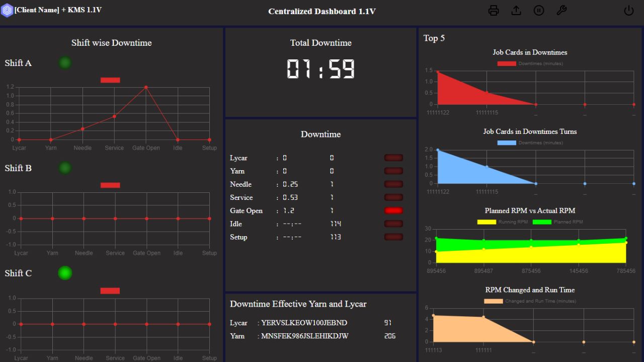Open settings via the wrench icon
Viewport: 644px width, 362px height.
[x=561, y=11]
